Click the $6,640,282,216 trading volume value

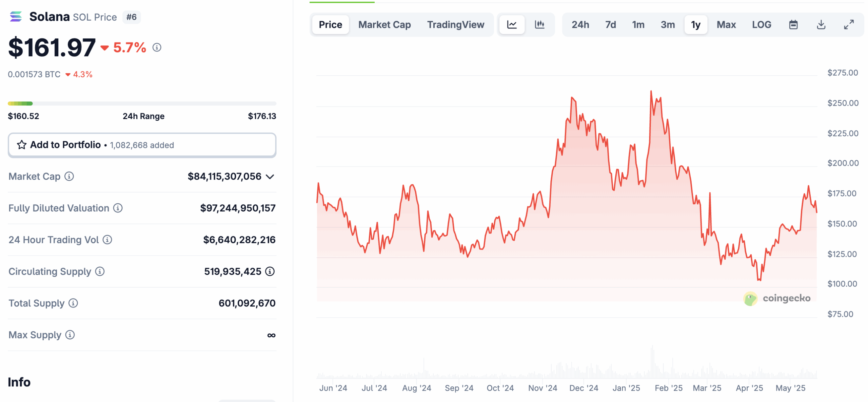coord(239,240)
